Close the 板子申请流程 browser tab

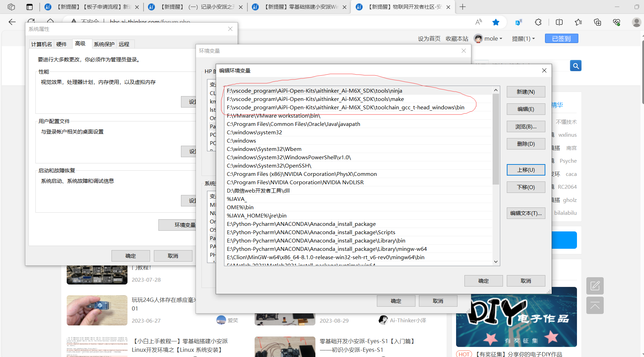[137, 7]
